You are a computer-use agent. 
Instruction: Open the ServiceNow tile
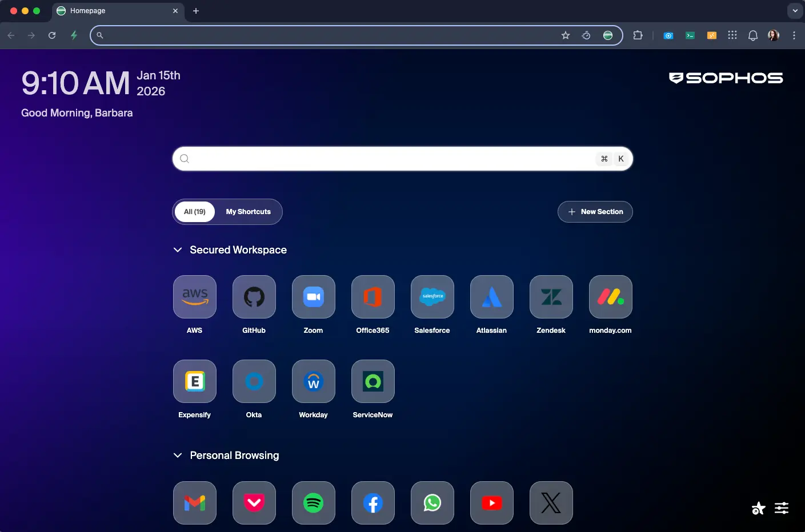373,381
